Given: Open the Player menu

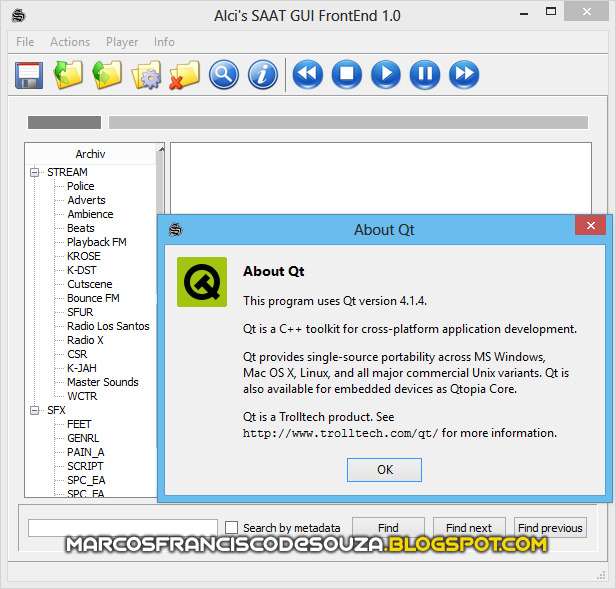Looking at the screenshot, I should [122, 42].
